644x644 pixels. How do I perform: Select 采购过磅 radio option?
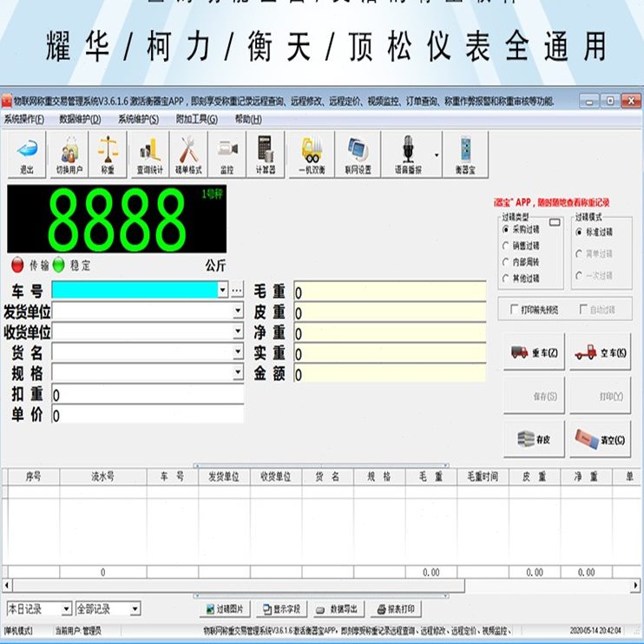pyautogui.click(x=506, y=229)
